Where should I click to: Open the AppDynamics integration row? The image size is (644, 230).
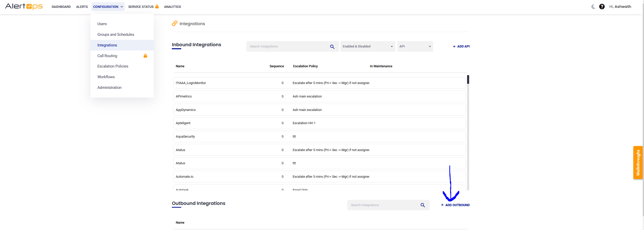pyautogui.click(x=186, y=110)
